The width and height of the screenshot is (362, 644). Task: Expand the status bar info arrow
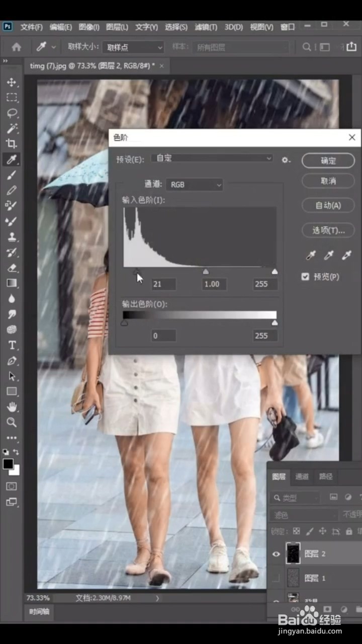point(157,598)
